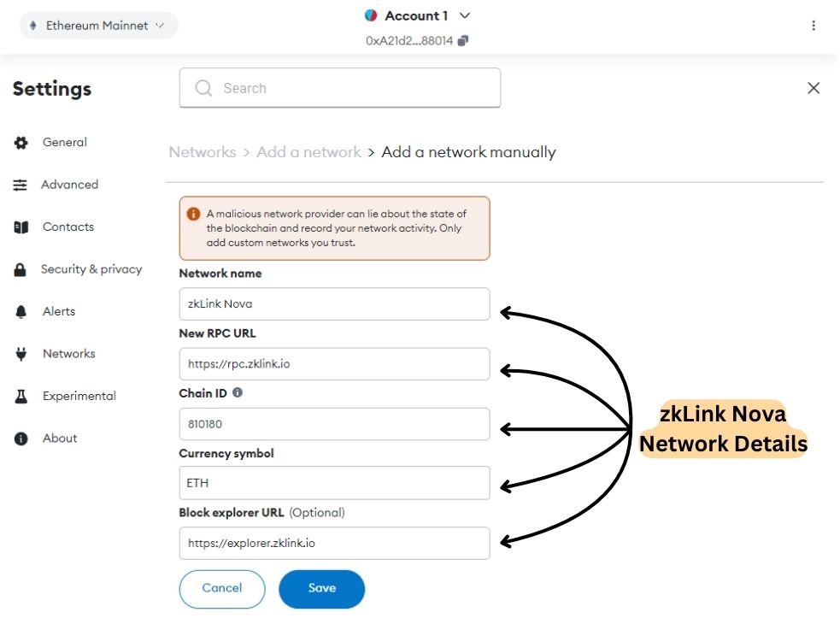Click the Chain ID info icon

pos(238,392)
